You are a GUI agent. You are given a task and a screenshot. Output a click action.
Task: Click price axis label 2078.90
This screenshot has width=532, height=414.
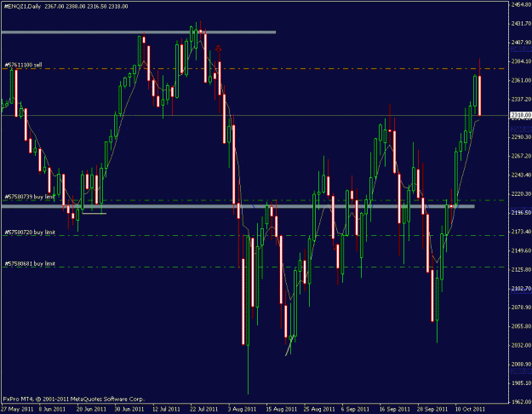click(521, 308)
